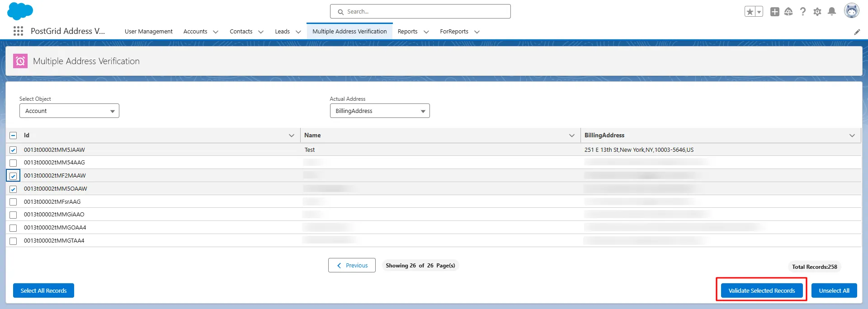Focus the global Search field
This screenshot has height=309, width=868.
(420, 11)
